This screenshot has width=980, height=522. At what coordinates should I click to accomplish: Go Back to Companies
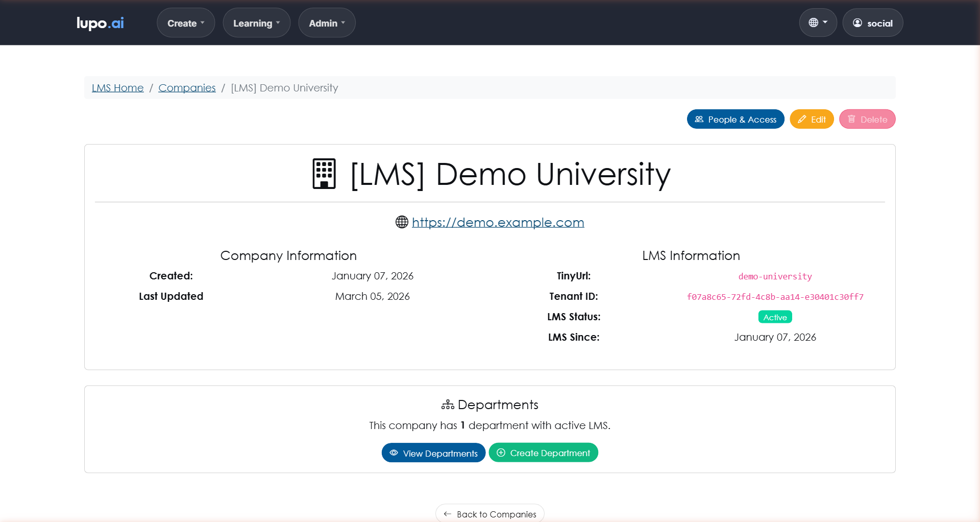click(x=490, y=513)
